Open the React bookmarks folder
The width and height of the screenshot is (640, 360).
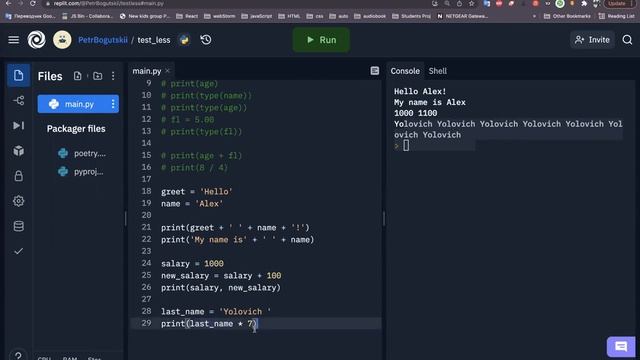coord(187,16)
